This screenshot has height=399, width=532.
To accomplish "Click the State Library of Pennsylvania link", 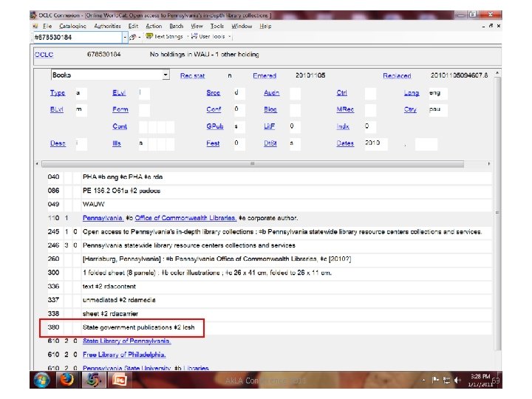I will [x=126, y=341].
